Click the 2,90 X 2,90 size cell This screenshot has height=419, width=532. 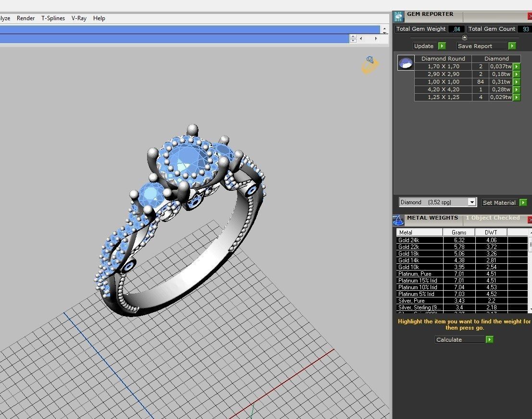coord(444,74)
